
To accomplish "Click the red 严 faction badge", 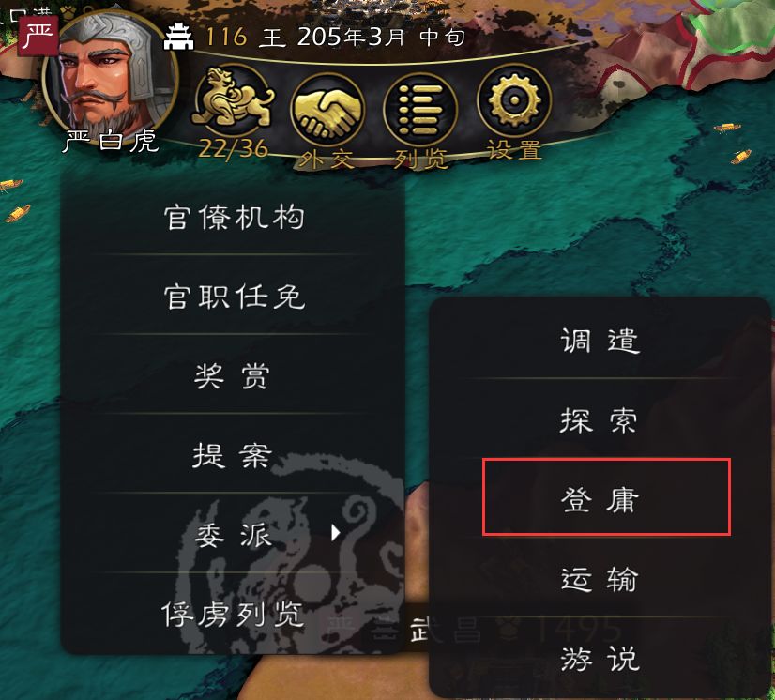I will (x=38, y=36).
